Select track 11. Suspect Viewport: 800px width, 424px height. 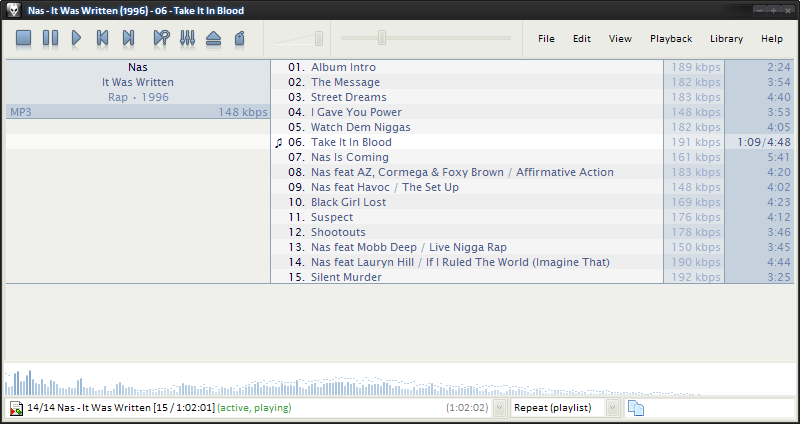point(467,217)
